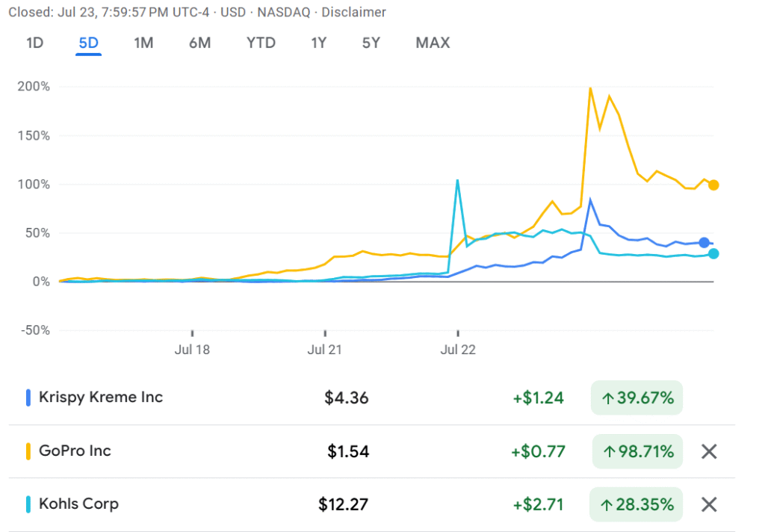Choose the 1Y time range tab

point(318,43)
